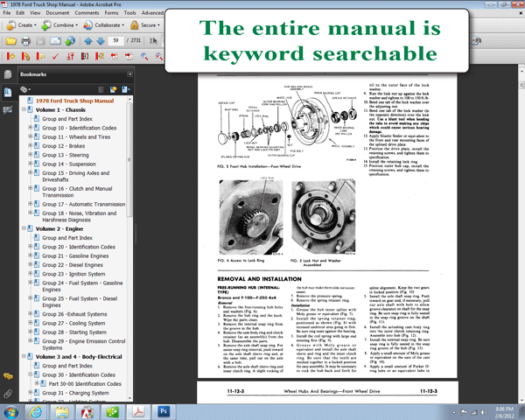Click the red bar with yellow pencil icon
This screenshot has width=525, height=420.
[25, 56]
